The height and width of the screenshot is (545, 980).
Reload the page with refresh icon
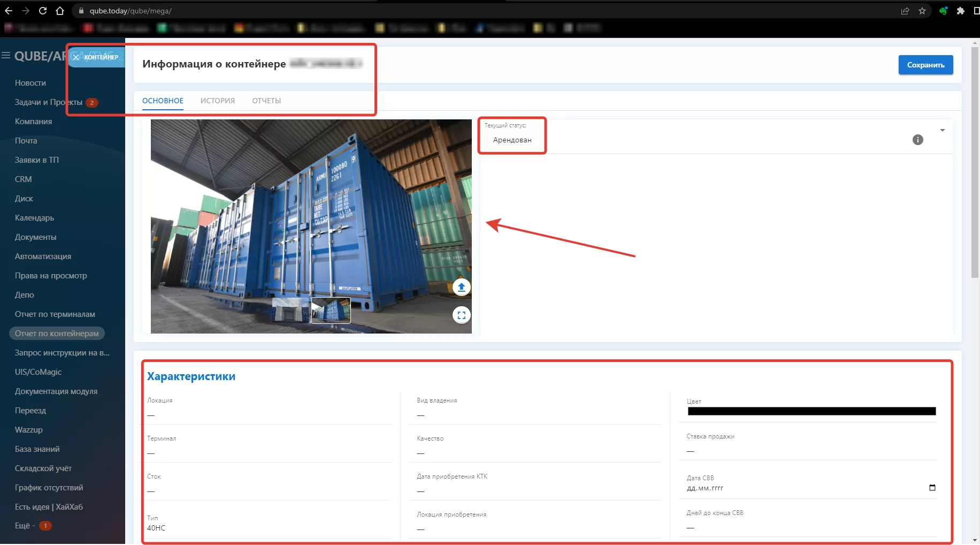43,11
